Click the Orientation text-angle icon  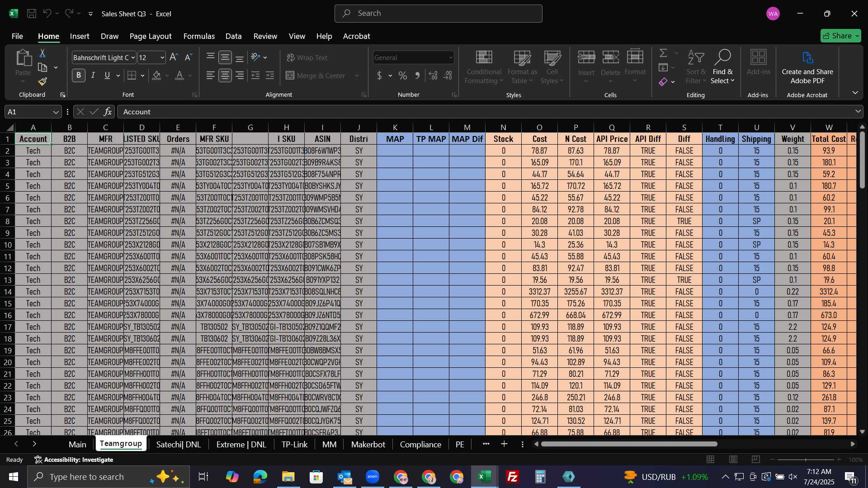point(255,57)
